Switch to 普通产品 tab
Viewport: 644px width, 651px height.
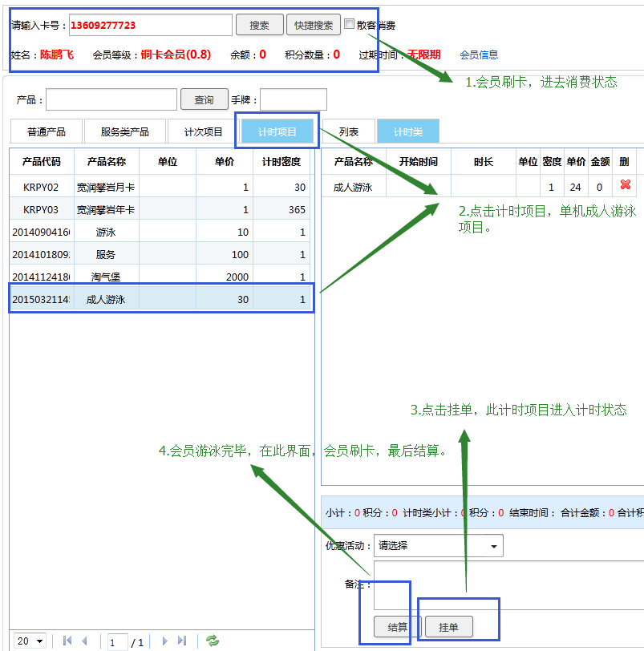46,131
